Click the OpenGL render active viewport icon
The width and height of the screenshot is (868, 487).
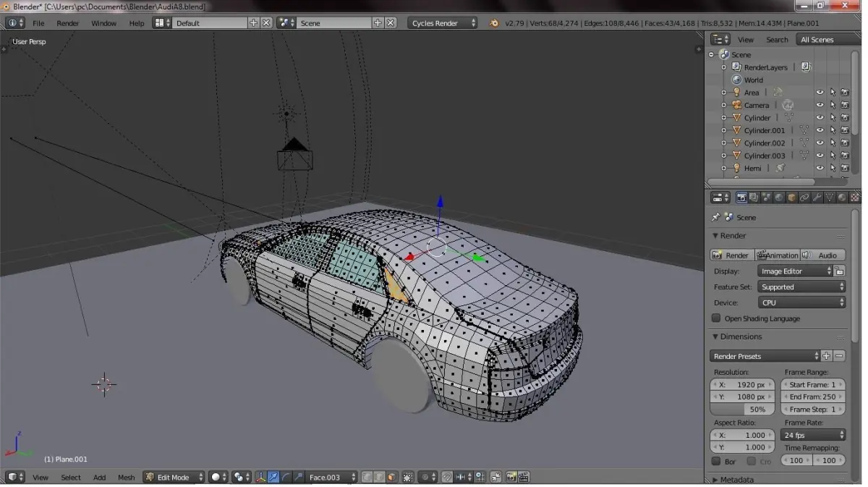[x=511, y=478]
